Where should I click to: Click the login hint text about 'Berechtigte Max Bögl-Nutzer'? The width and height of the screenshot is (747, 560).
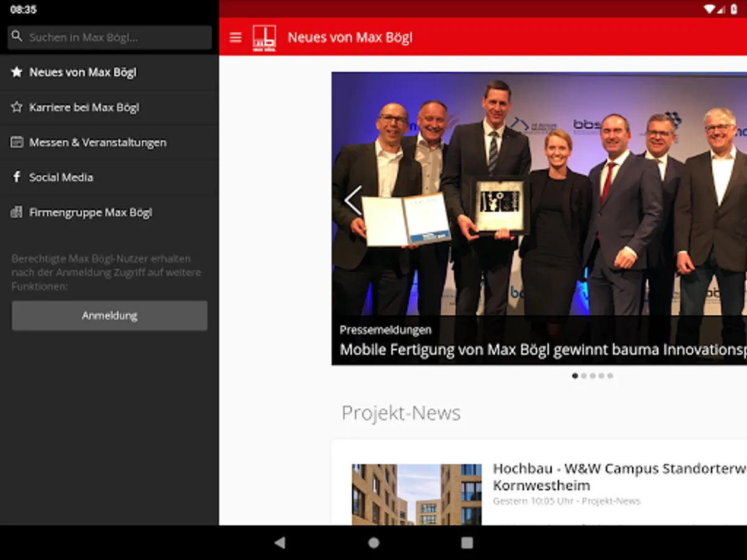[x=106, y=272]
